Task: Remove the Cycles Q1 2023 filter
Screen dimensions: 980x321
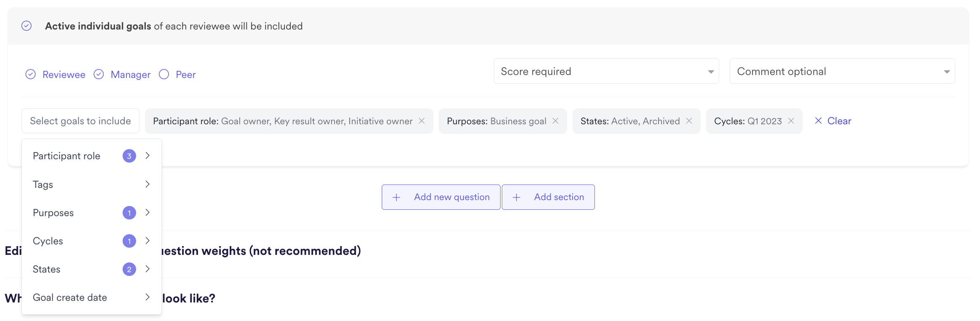Action: [791, 121]
